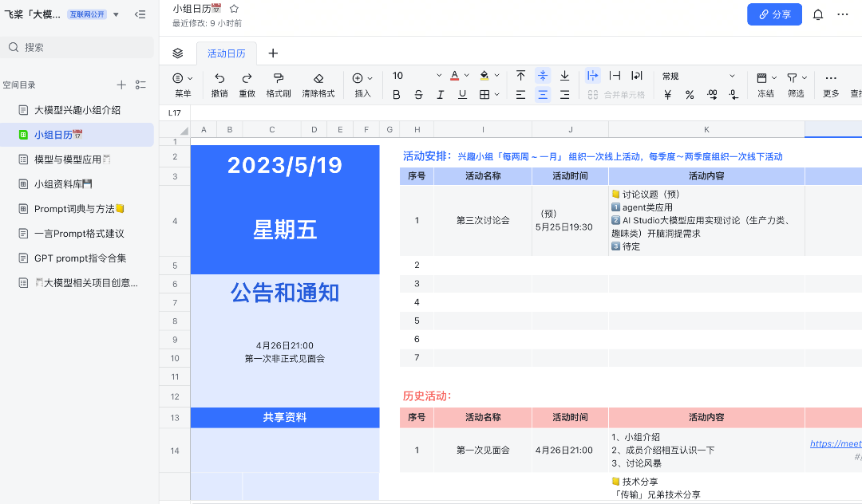Select automatic line wrap mode

637,76
